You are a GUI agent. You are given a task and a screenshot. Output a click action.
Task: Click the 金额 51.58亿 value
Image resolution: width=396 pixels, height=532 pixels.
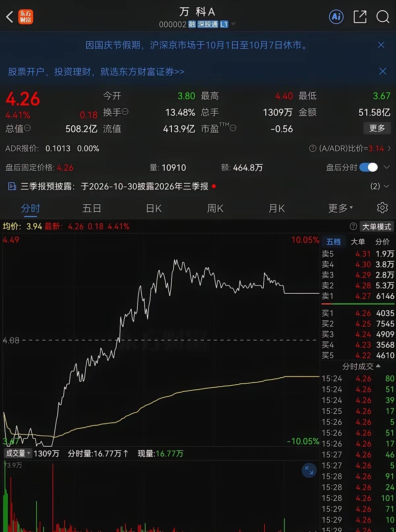click(374, 112)
